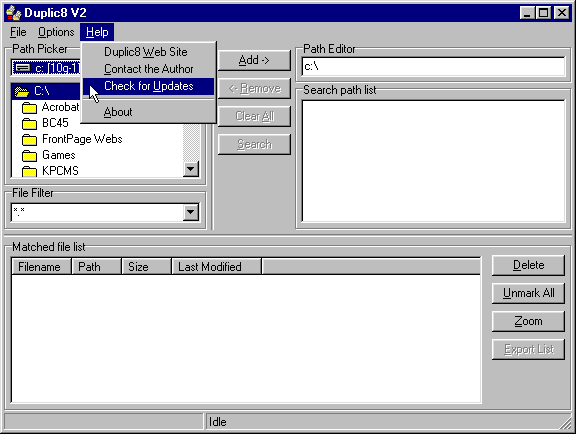Click the folder list scrollbar track
This screenshot has height=434, width=576.
click(x=191, y=143)
